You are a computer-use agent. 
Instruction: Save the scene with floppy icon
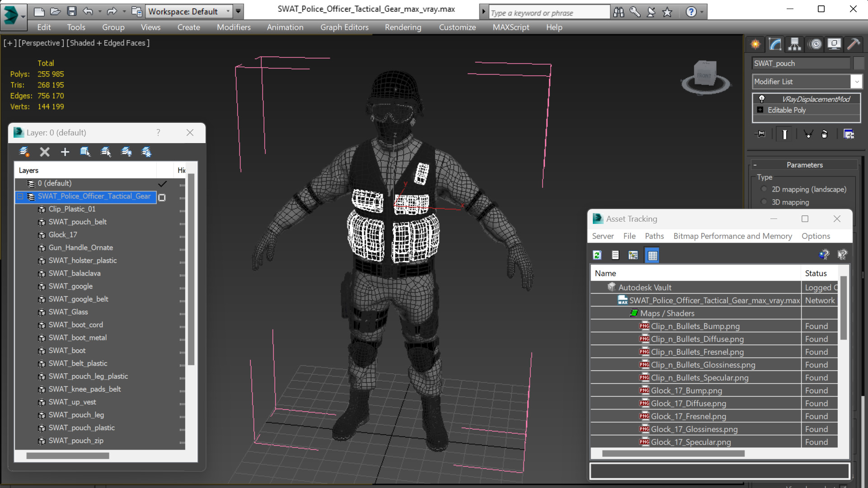71,12
